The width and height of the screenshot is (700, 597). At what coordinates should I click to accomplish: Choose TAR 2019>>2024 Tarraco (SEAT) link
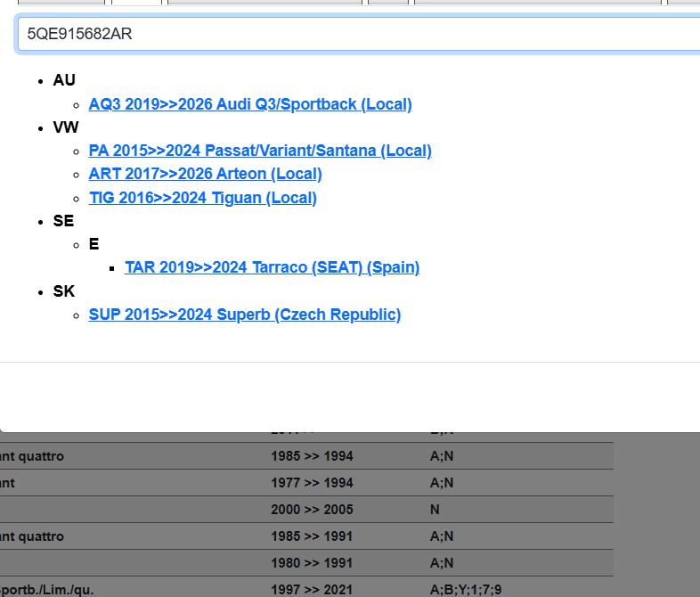click(x=272, y=267)
